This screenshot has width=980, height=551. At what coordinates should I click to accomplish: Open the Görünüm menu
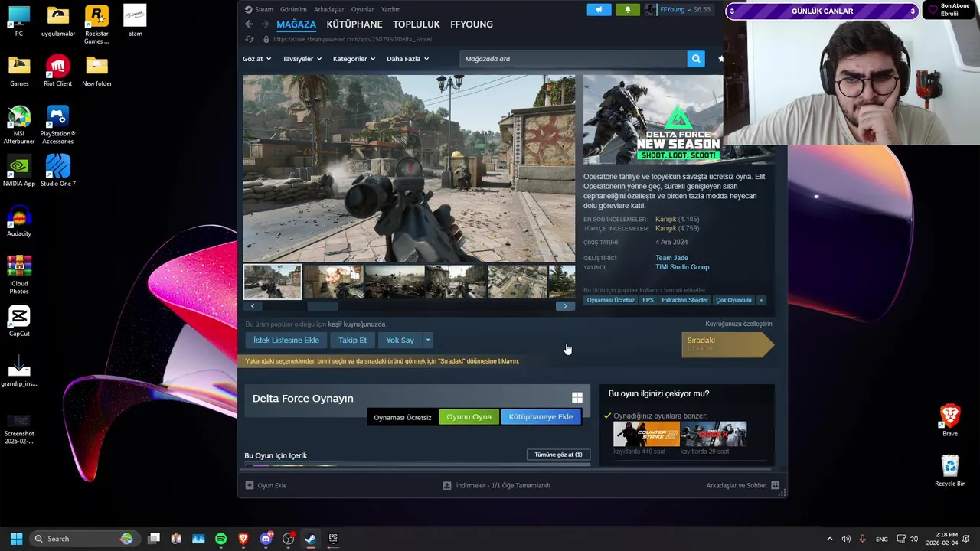coord(293,10)
